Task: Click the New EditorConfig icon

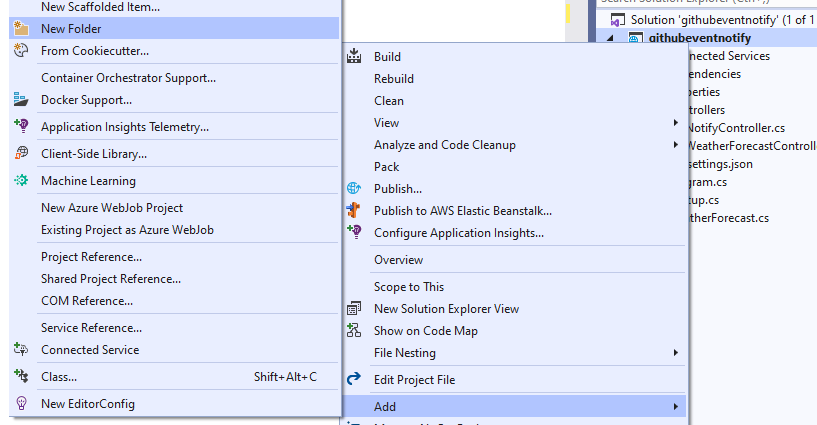Action: point(21,403)
